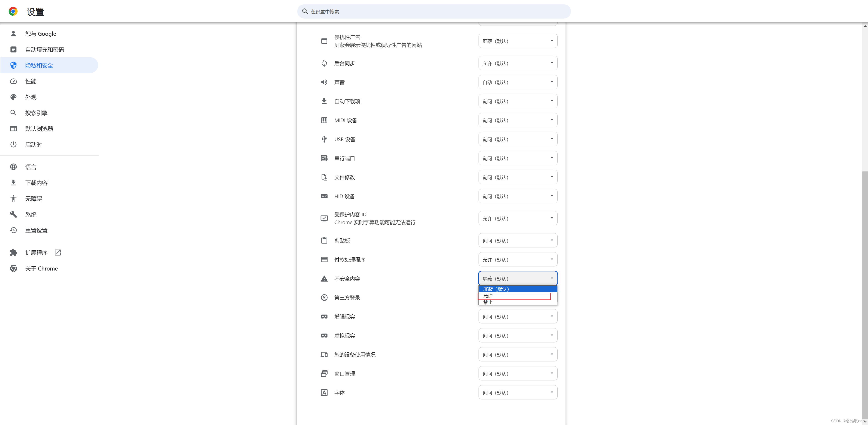Go to 搜索引擎 settings section
868x425 pixels.
49,113
